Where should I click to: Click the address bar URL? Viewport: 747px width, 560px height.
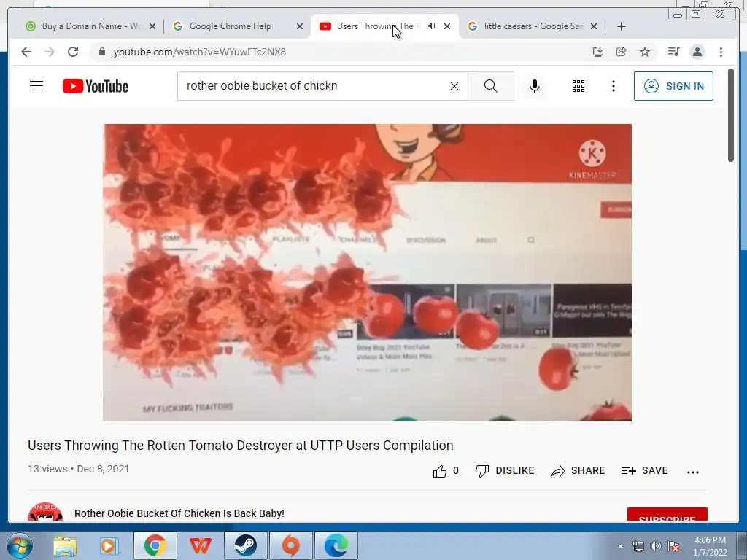[x=200, y=52]
